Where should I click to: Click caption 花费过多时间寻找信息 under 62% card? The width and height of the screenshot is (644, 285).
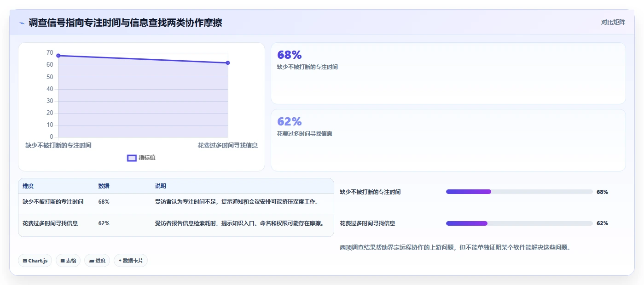point(305,134)
